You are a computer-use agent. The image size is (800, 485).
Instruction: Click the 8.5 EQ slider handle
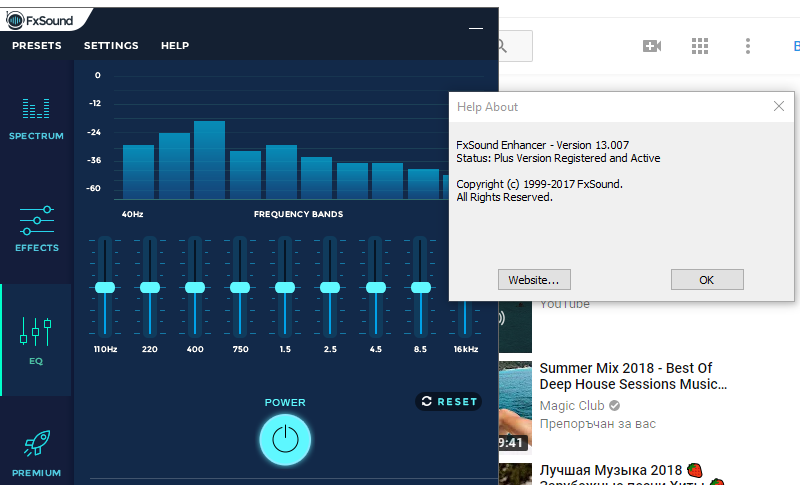421,288
